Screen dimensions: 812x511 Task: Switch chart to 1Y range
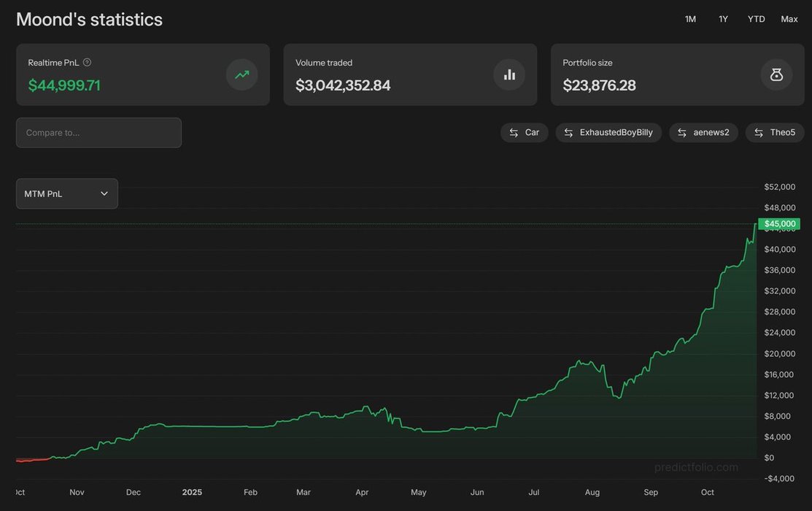[x=723, y=19]
